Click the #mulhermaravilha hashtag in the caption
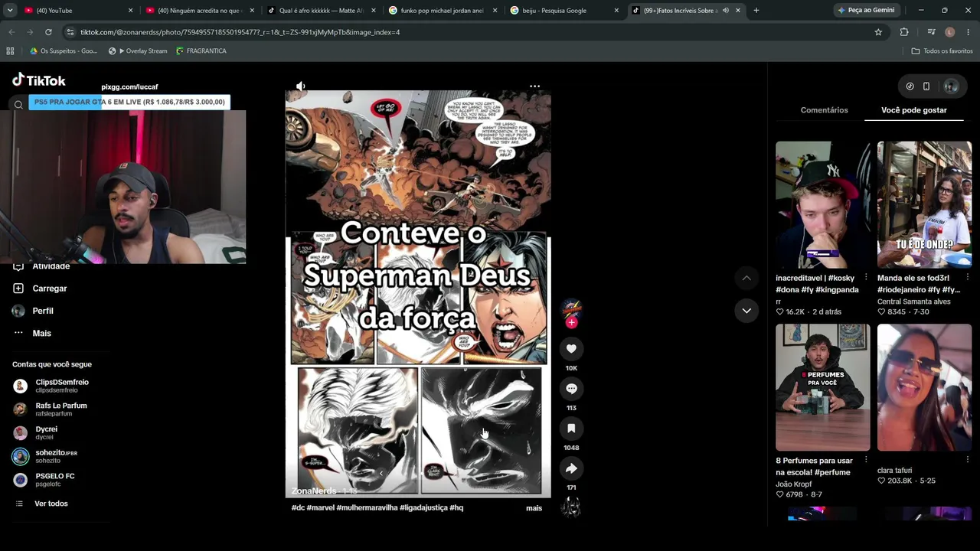Image resolution: width=980 pixels, height=551 pixels. (367, 508)
